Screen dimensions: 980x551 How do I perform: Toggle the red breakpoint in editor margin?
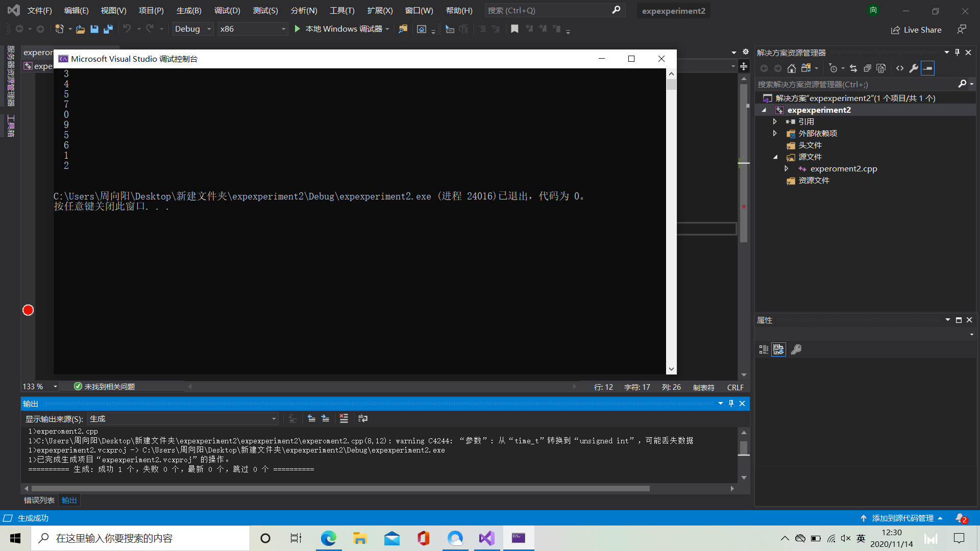(28, 310)
